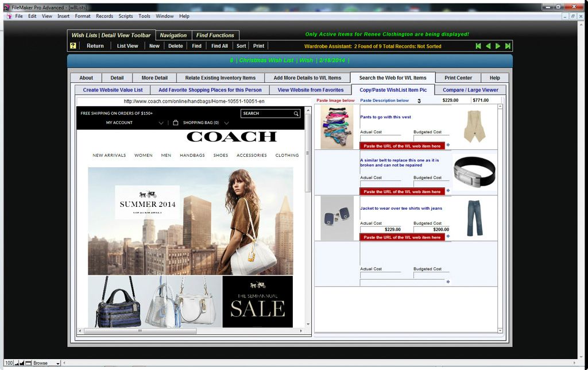Click the magnifier icon in Coach search box

coord(296,113)
